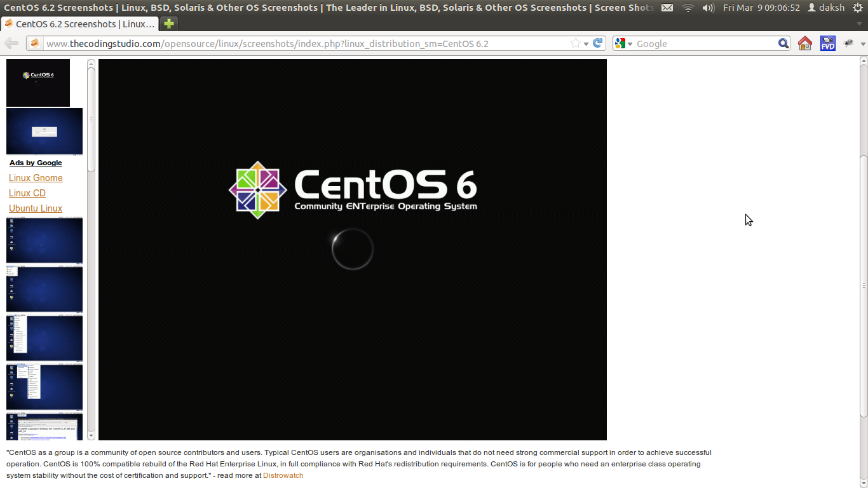Open the mail envelope indicator
This screenshot has height=488, width=868.
point(667,8)
